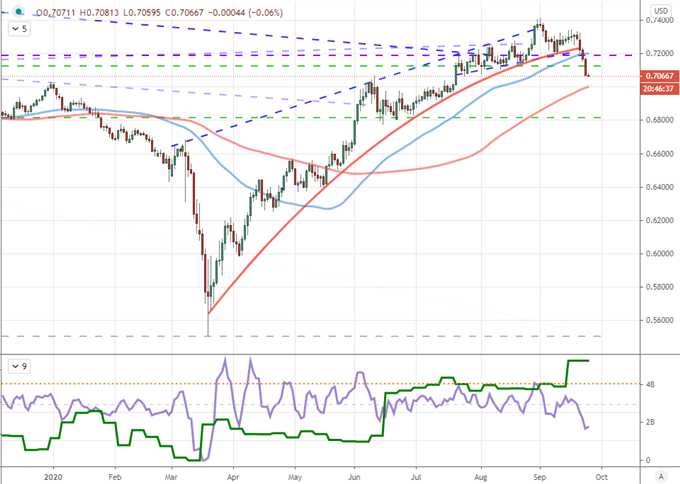Click the 0.66000 price axis label
Screen dimensions: 680x484
click(659, 154)
